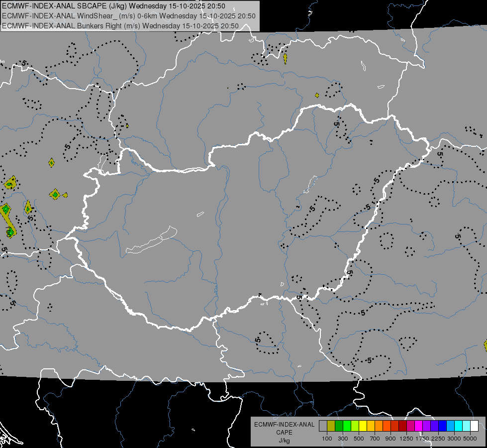Click the 700 legend value label
The image size is (487, 448).
coord(375,439)
